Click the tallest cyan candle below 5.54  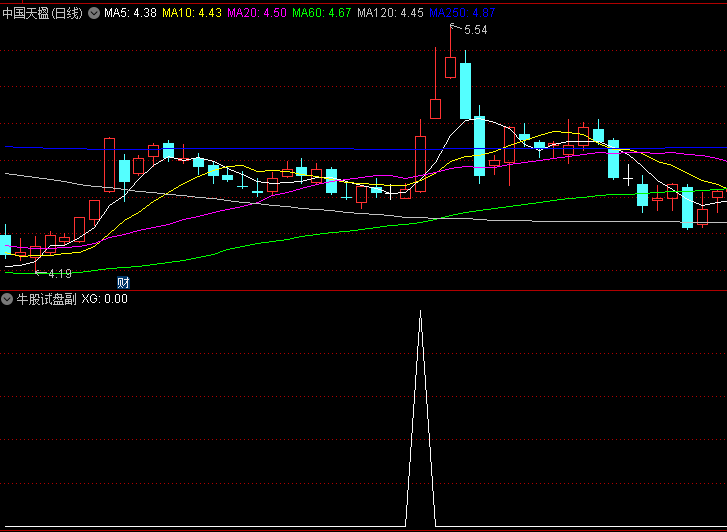point(465,90)
